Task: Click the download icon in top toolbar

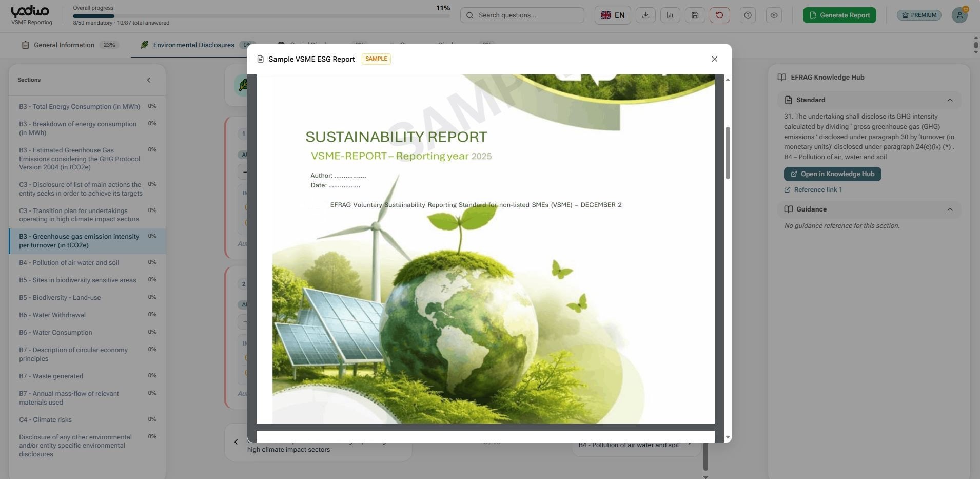Action: [645, 15]
